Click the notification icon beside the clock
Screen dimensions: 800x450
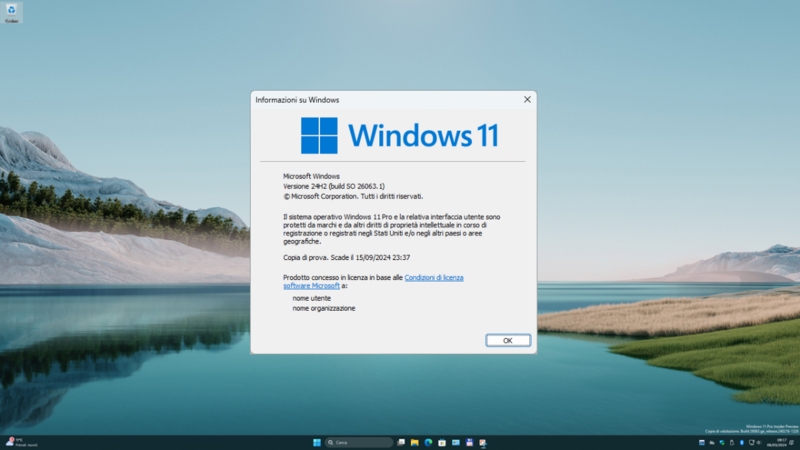(x=791, y=442)
